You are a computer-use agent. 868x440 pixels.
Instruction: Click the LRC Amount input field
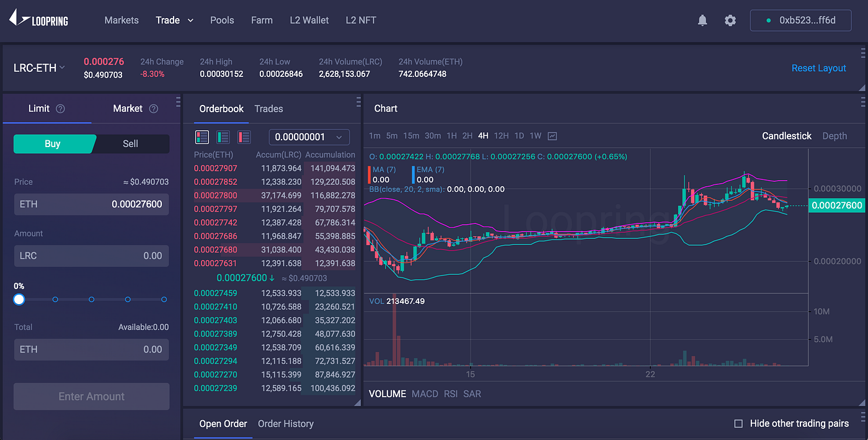[x=91, y=256]
